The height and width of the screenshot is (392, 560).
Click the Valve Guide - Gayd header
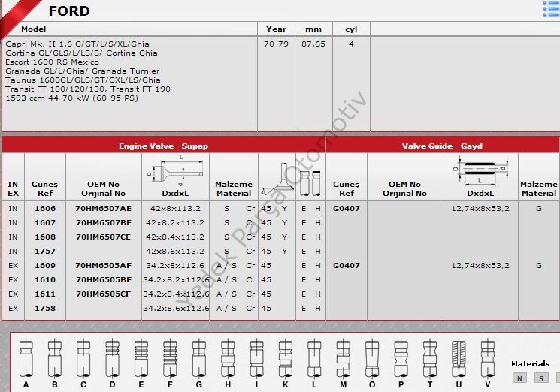tap(442, 146)
